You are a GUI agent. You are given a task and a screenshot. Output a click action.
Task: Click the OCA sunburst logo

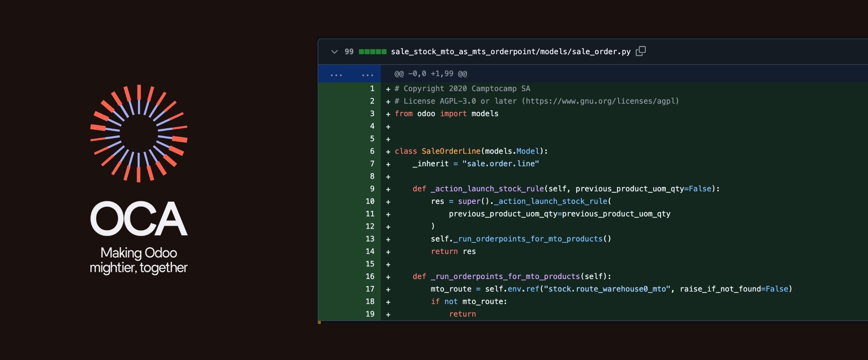(139, 133)
